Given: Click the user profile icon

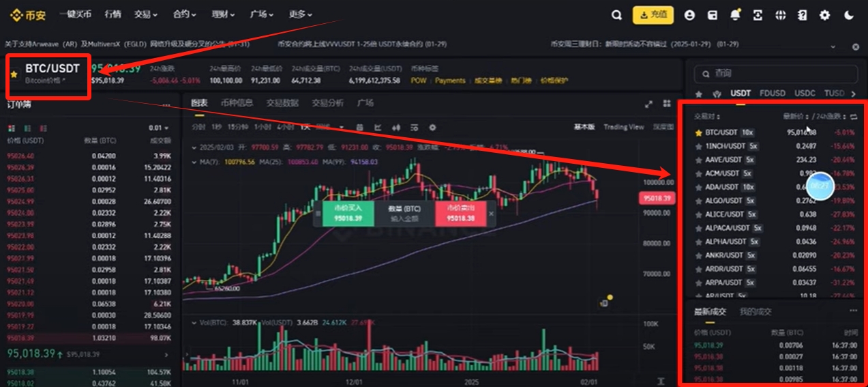Looking at the screenshot, I should (x=690, y=15).
